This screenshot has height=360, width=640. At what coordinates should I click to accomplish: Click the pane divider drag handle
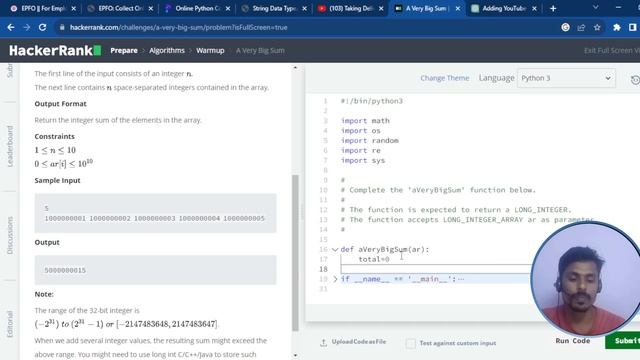[x=302, y=212]
